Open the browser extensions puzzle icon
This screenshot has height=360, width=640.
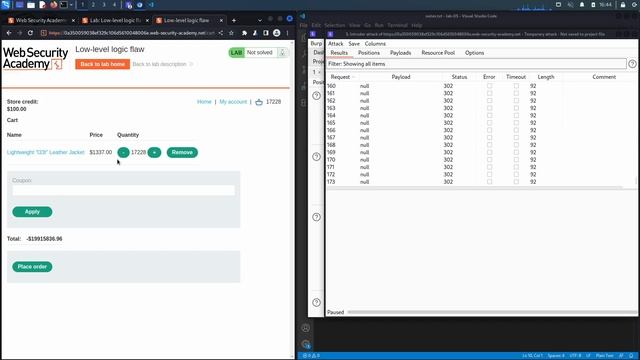(244, 33)
